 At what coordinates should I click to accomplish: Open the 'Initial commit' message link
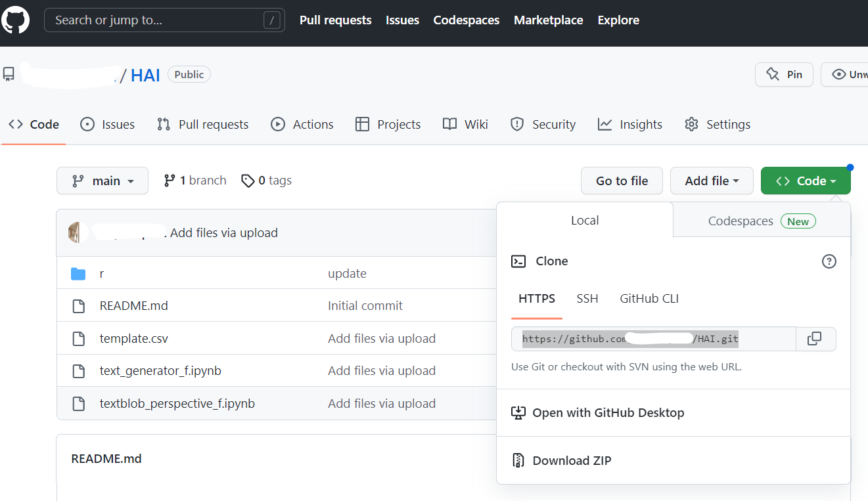coord(365,306)
